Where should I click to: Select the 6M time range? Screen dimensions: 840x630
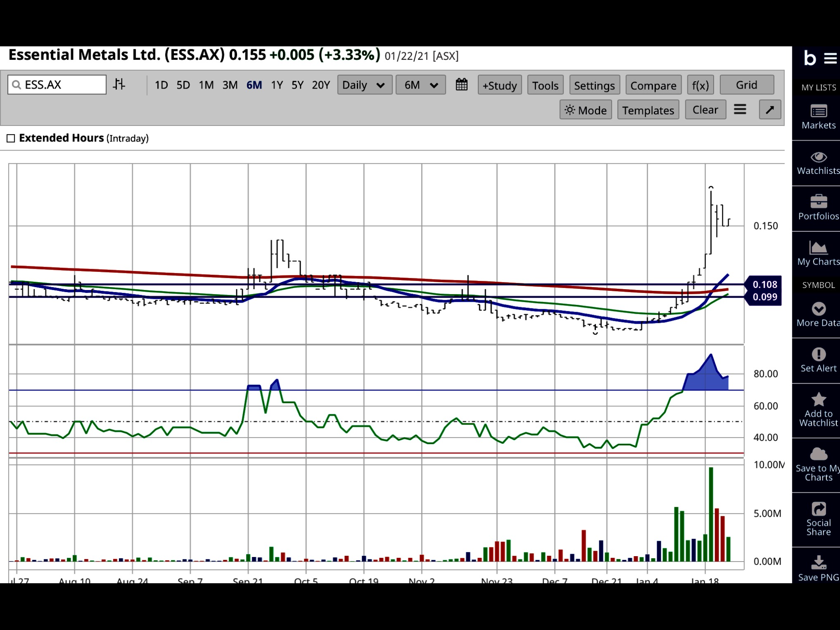coord(254,85)
